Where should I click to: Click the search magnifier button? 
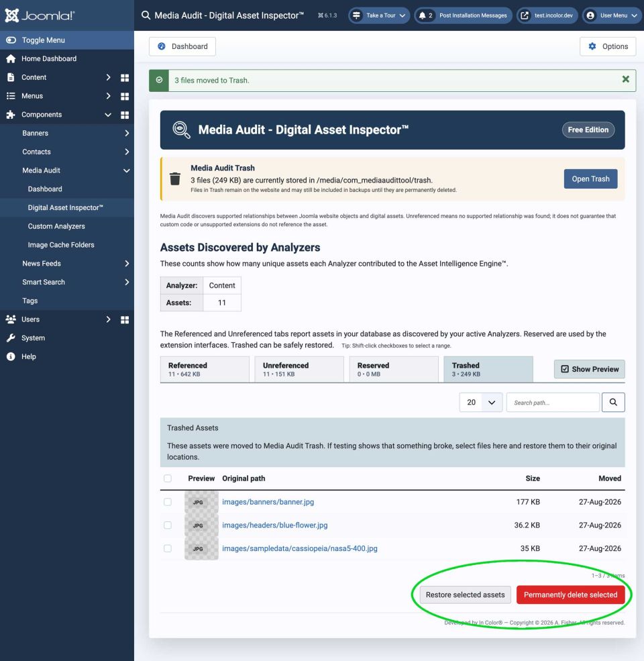click(x=613, y=403)
